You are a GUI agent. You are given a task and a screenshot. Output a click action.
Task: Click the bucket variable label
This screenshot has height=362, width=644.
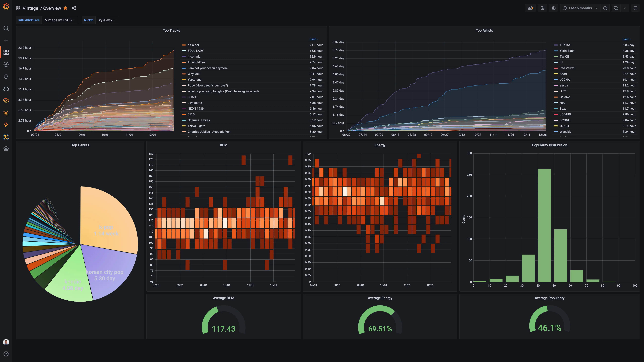click(x=89, y=20)
